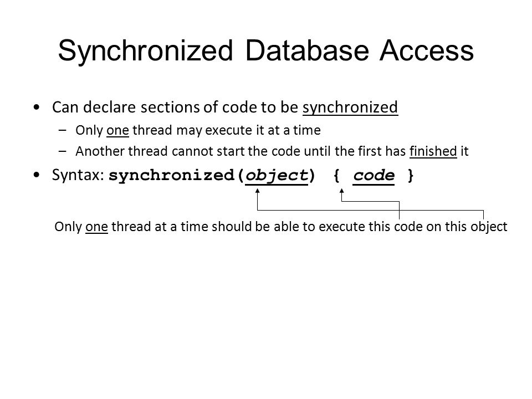Click the word Syntax: label
The image size is (532, 399).
coord(78,176)
